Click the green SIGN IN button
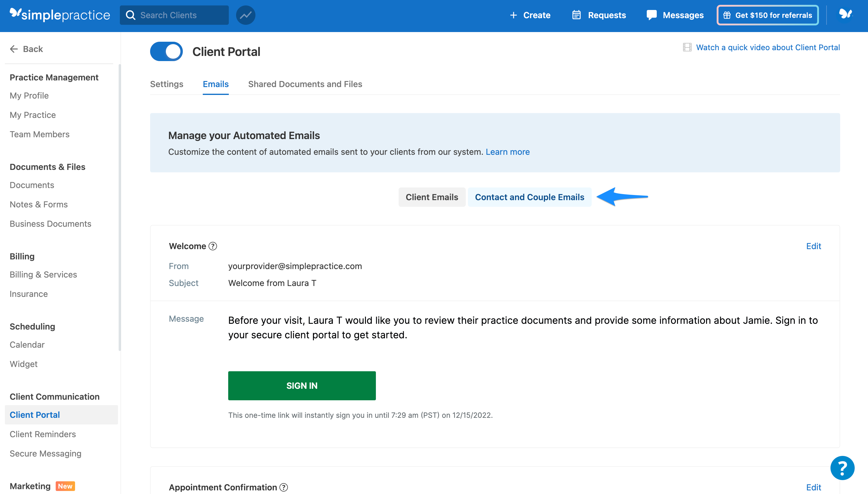Screen dimensions: 868x494 [301, 385]
